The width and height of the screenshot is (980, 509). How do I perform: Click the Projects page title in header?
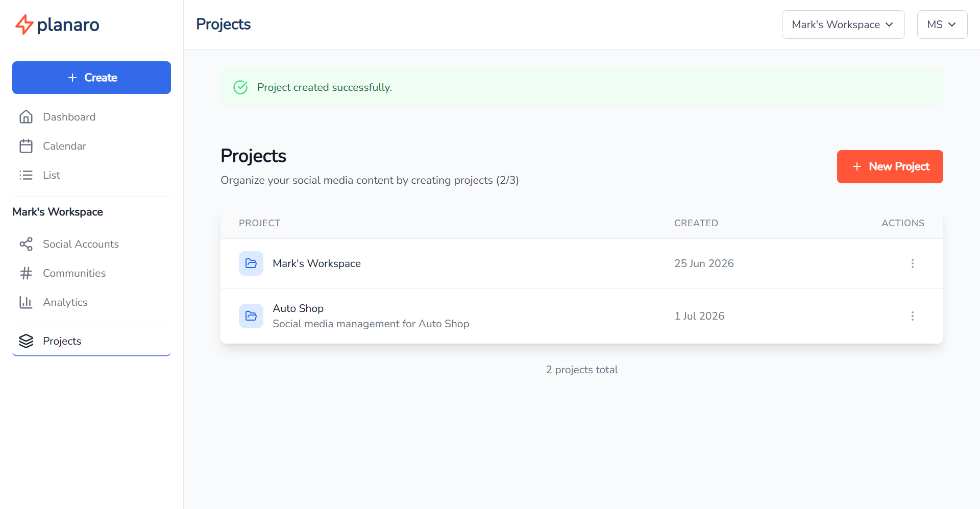pyautogui.click(x=223, y=25)
